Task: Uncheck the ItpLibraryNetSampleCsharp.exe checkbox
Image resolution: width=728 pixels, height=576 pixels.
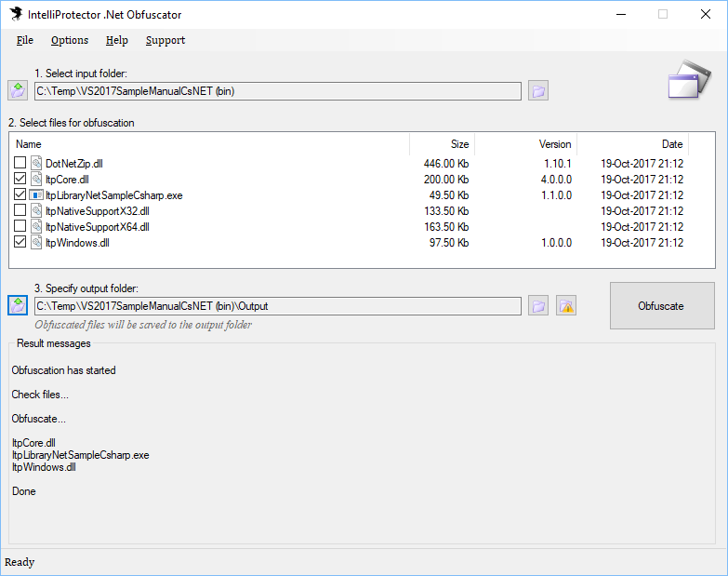Action: click(20, 194)
